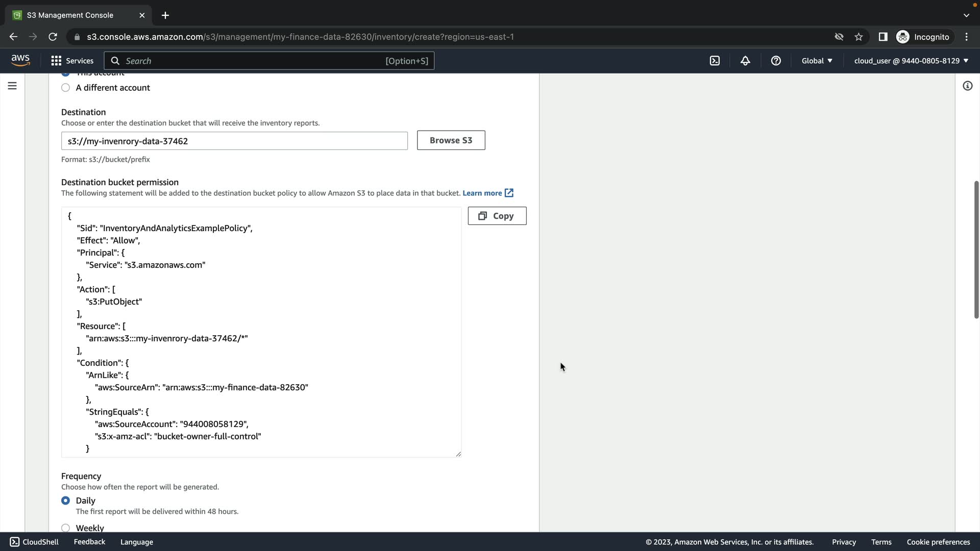Screen dimensions: 980x551
Task: Open the browser tab list chevron
Action: point(966,15)
